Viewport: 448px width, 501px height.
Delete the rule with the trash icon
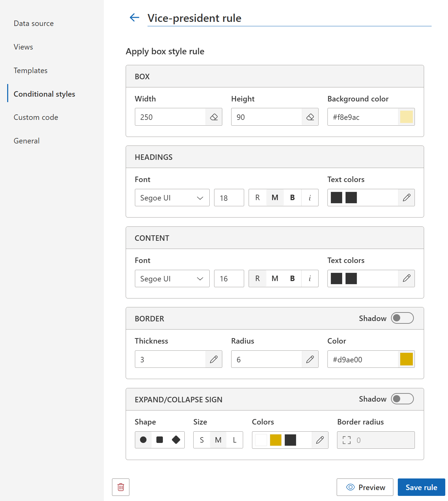[x=121, y=487]
